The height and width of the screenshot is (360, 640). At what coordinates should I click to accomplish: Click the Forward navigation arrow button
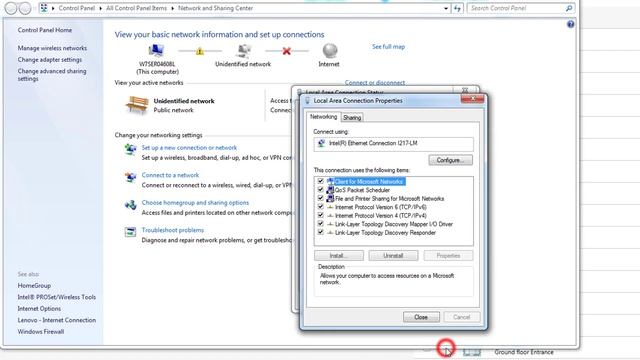[25, 8]
